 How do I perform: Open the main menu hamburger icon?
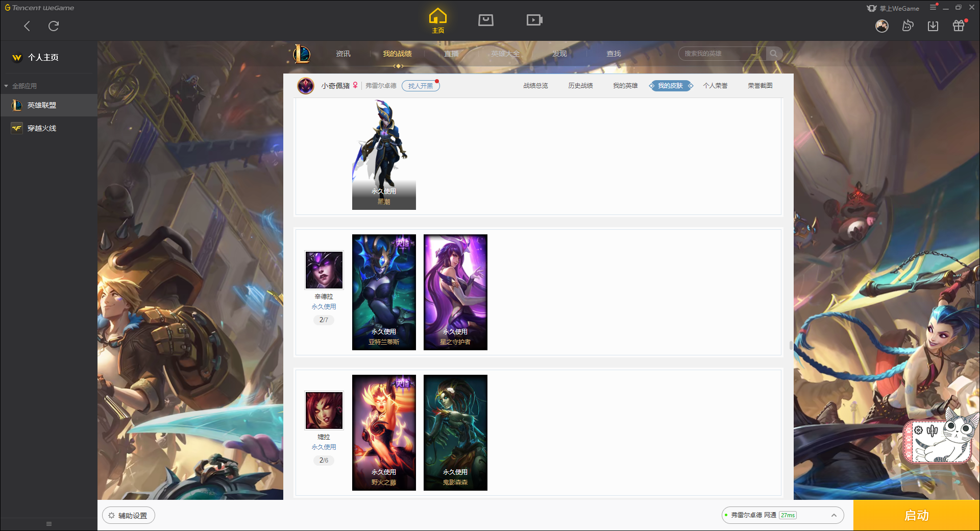click(933, 8)
